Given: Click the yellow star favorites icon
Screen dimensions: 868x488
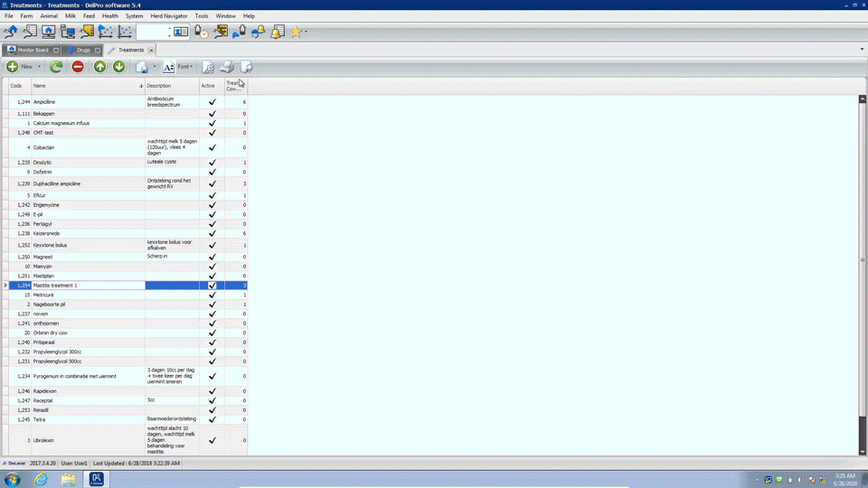Looking at the screenshot, I should click(x=297, y=32).
